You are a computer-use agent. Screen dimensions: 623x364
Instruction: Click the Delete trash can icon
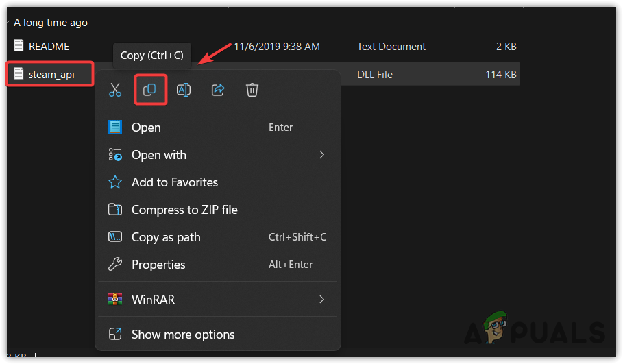click(x=252, y=90)
